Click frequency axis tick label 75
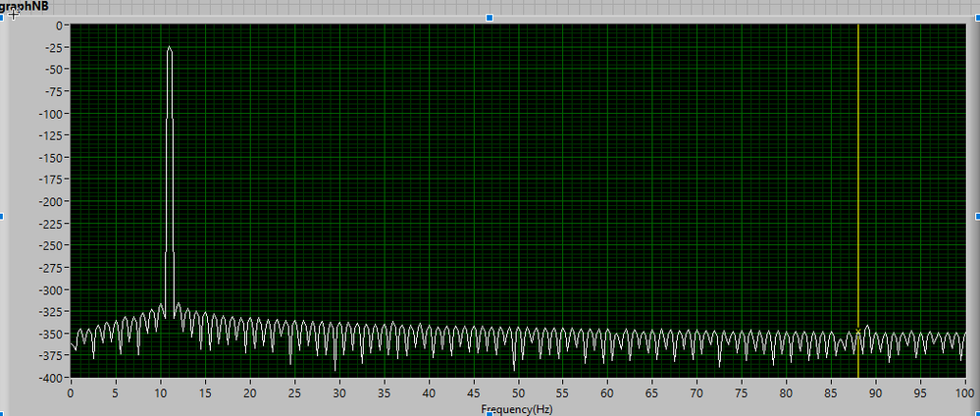Screen dimensions: 980x416 click(x=742, y=393)
